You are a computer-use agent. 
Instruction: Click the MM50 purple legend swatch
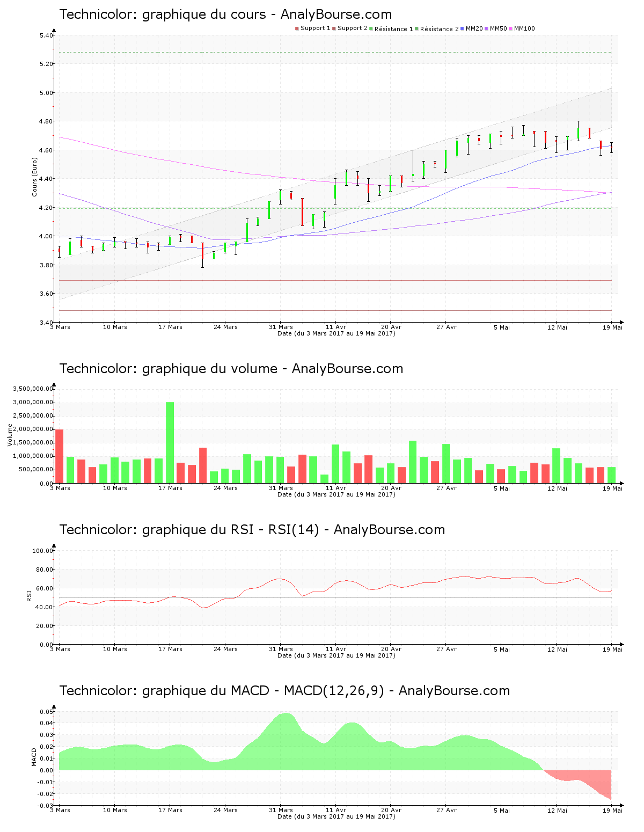point(487,28)
